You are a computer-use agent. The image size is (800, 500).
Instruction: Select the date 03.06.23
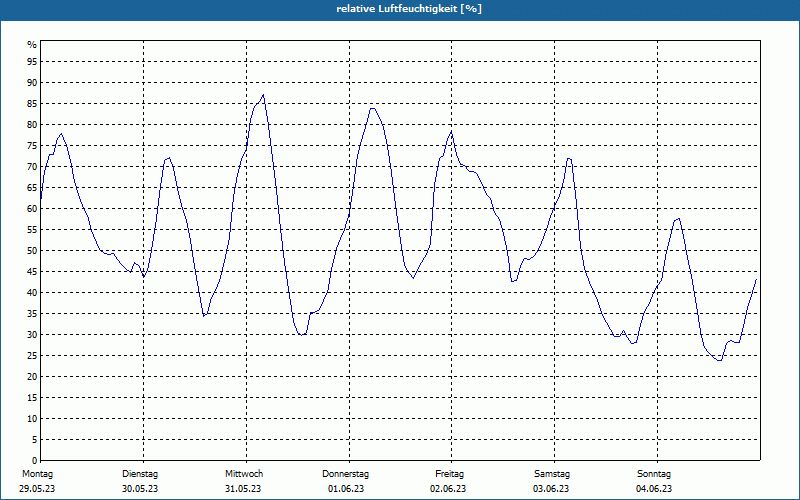[551, 489]
